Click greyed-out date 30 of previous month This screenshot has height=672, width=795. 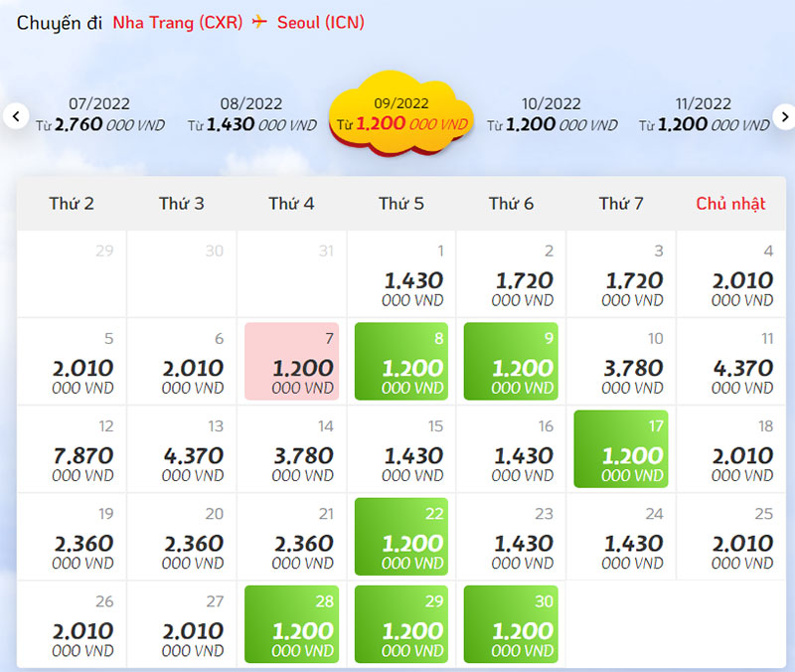[x=182, y=274]
